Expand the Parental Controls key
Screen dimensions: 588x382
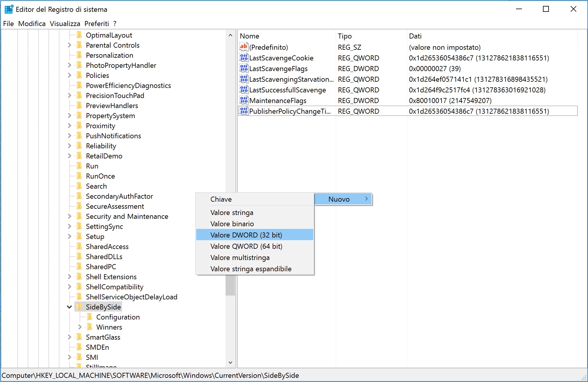(x=69, y=45)
